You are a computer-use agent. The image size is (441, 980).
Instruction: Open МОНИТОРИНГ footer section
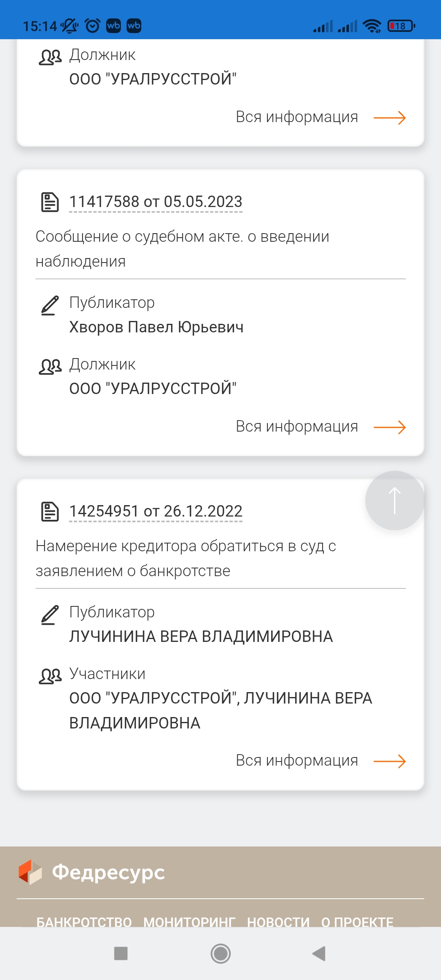coord(189,922)
